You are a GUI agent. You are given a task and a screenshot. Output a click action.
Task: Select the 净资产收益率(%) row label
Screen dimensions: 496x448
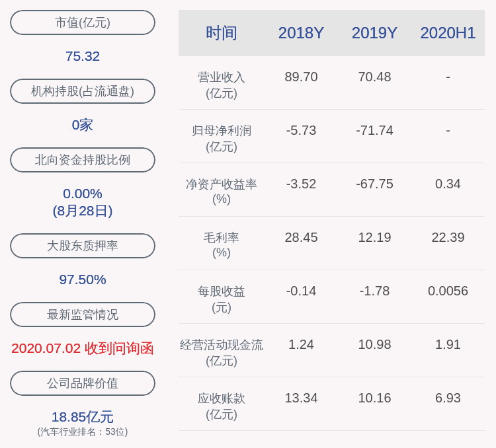(x=221, y=192)
